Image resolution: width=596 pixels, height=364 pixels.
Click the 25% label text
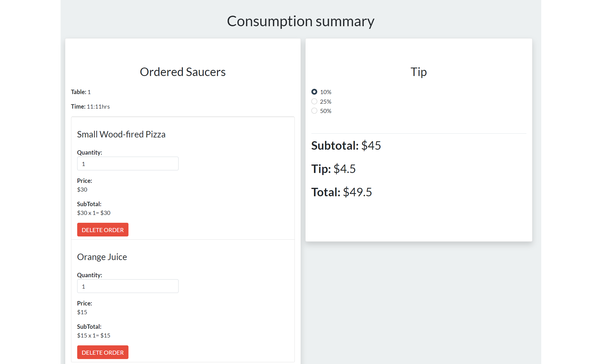coord(325,102)
